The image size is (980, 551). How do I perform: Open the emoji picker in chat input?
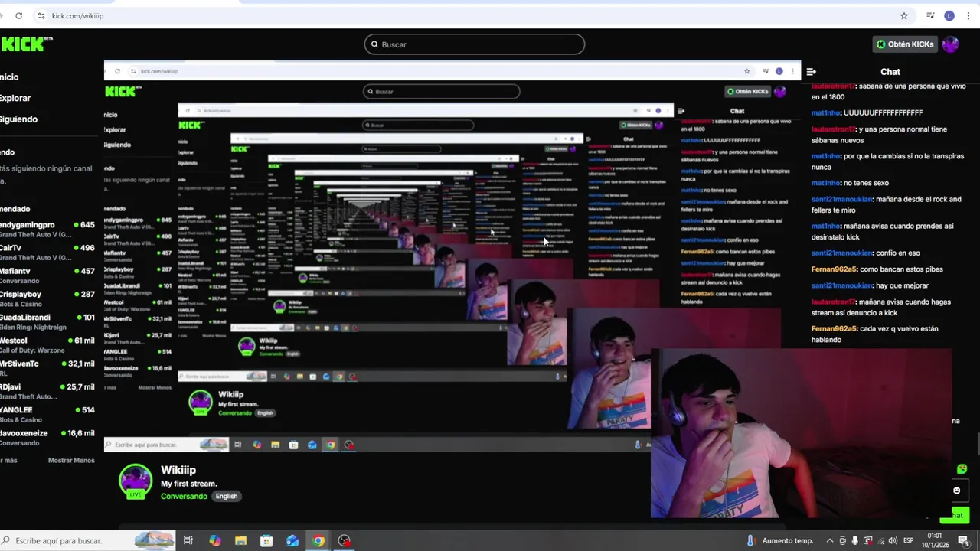(x=956, y=491)
